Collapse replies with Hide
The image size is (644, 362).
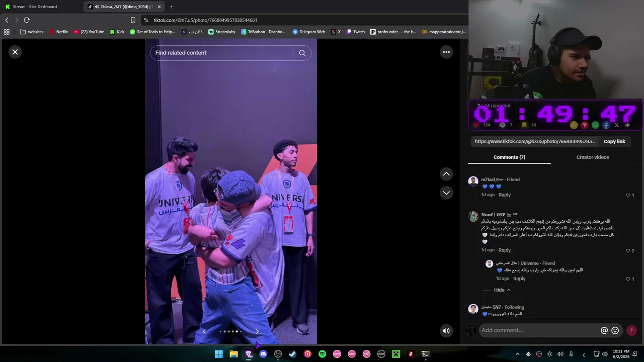[502, 290]
